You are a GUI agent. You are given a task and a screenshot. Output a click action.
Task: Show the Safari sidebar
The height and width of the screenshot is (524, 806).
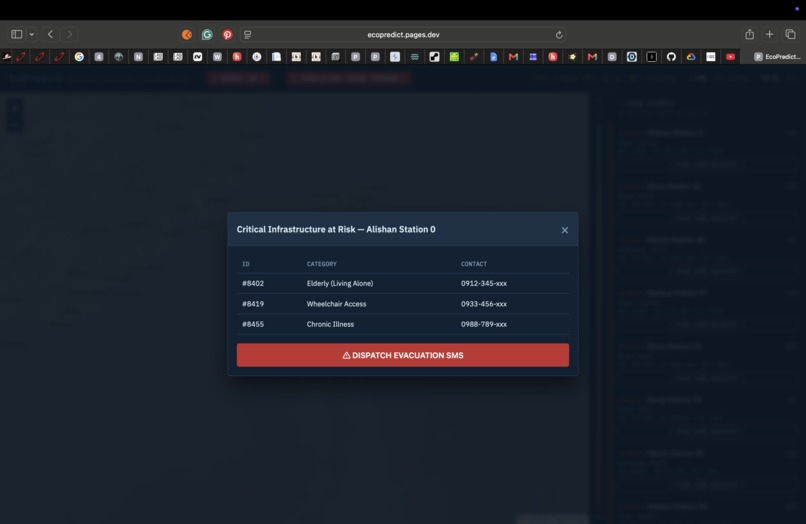point(16,34)
